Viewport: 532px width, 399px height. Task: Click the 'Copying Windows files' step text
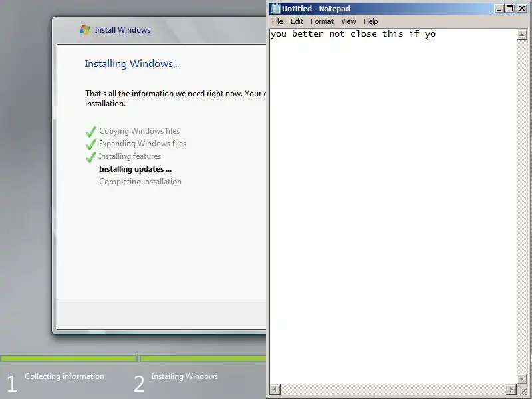140,131
